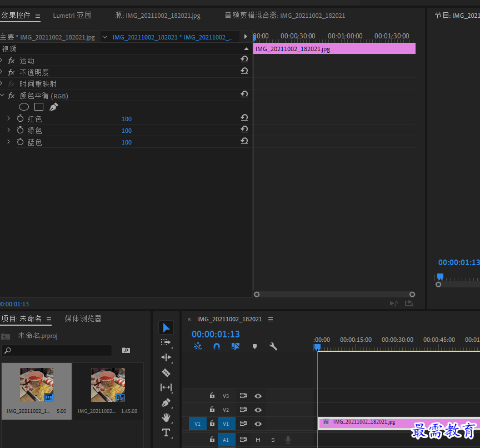Open the sequence tab menu icon
Viewport: 480px width, 448px height.
(x=271, y=319)
